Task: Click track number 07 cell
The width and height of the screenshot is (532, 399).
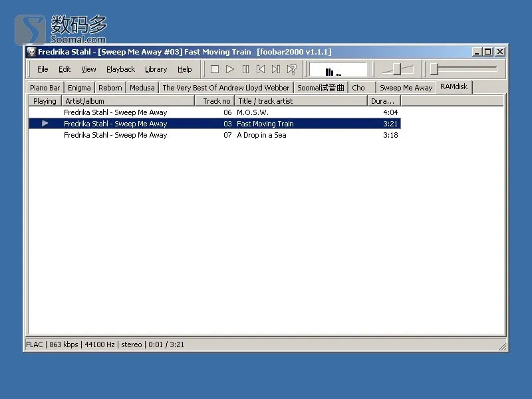Action: coord(227,135)
